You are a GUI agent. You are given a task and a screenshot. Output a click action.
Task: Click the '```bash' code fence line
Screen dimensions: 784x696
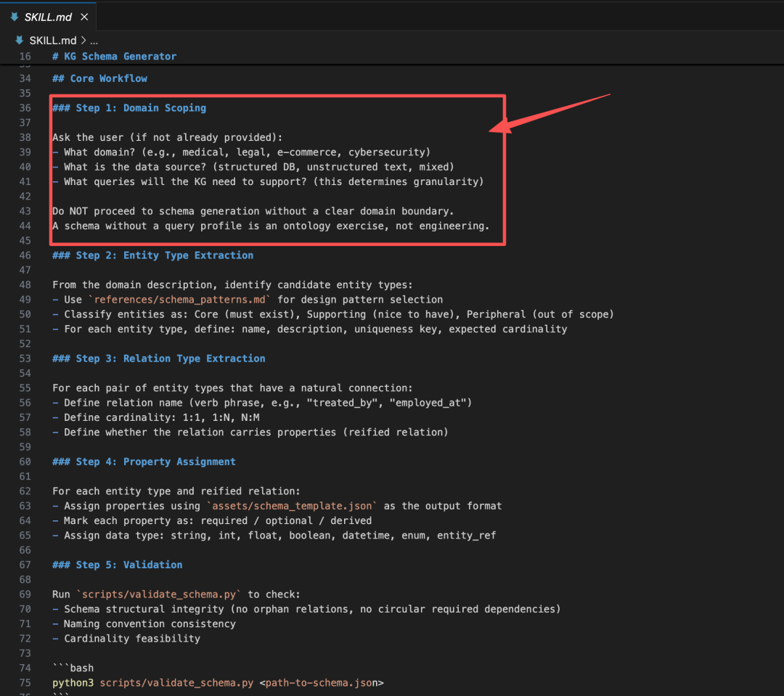click(73, 668)
